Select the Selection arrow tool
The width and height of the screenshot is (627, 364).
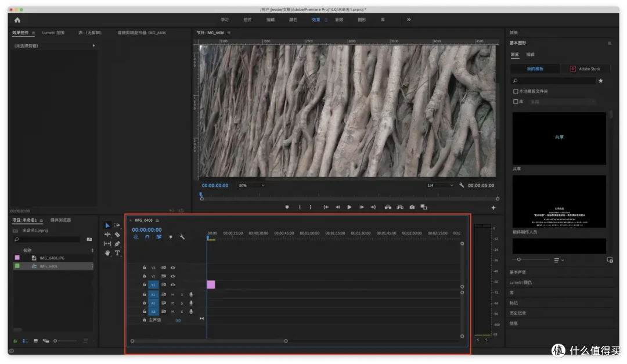coord(107,226)
